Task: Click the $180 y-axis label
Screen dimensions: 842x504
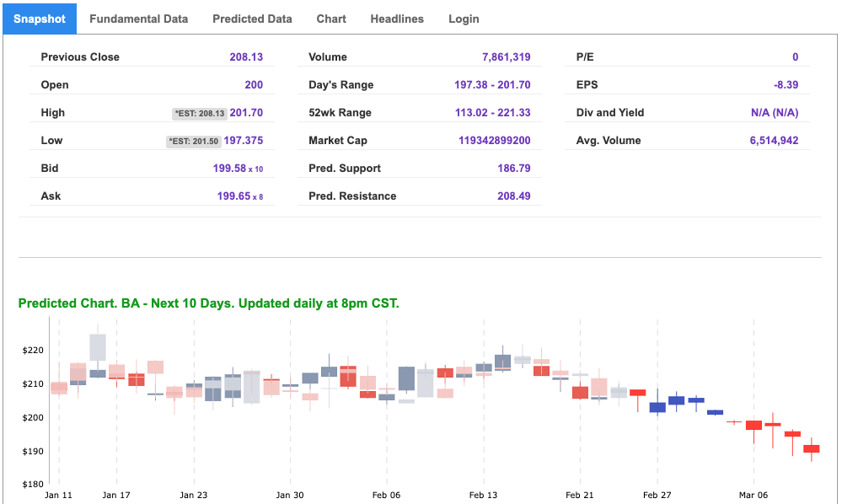Action: click(33, 484)
